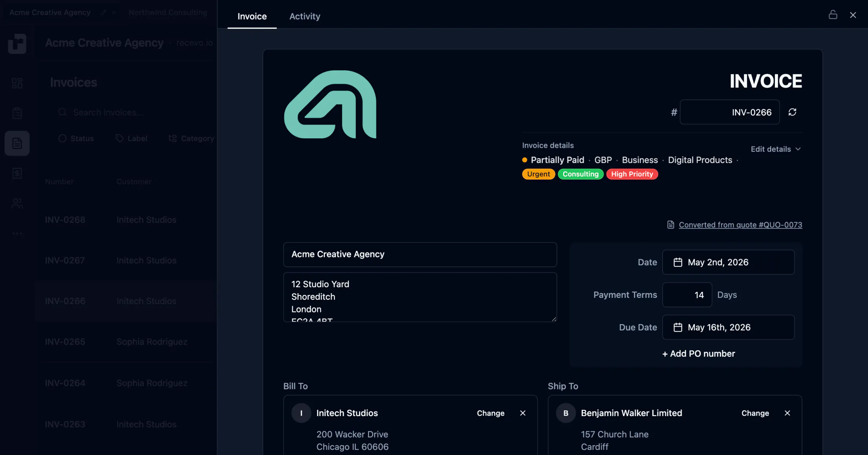Select the Invoices document icon in sidebar
Viewport: 868px width, 455px height.
(17, 143)
